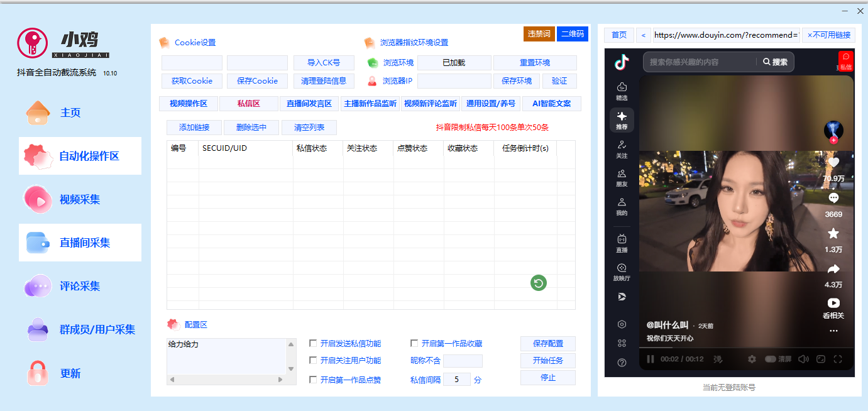Open the 评论采集 panel
This screenshot has width=868, height=411.
80,286
